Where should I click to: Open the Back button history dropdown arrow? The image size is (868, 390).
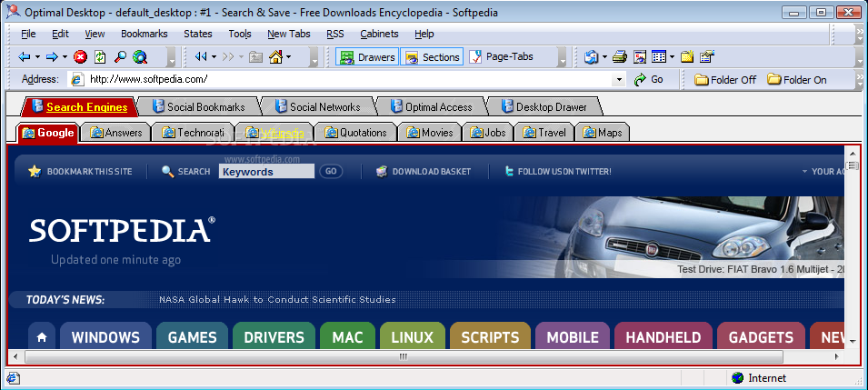37,56
